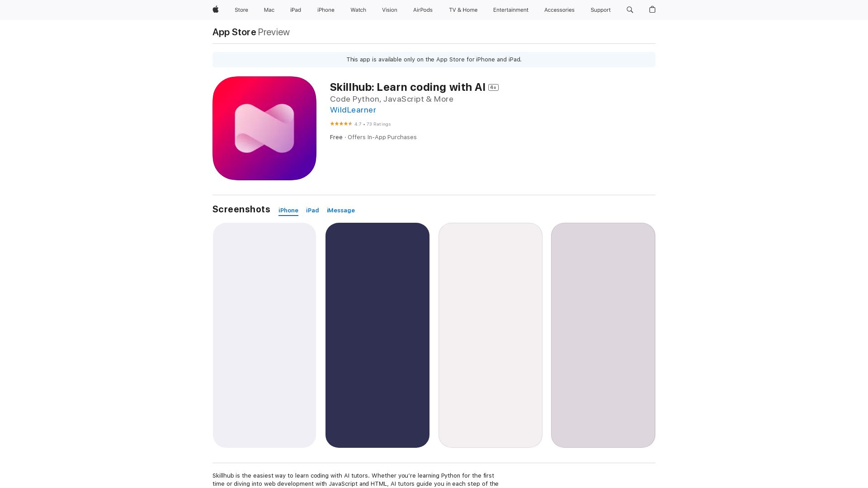Click the Apple logo icon

(216, 9)
